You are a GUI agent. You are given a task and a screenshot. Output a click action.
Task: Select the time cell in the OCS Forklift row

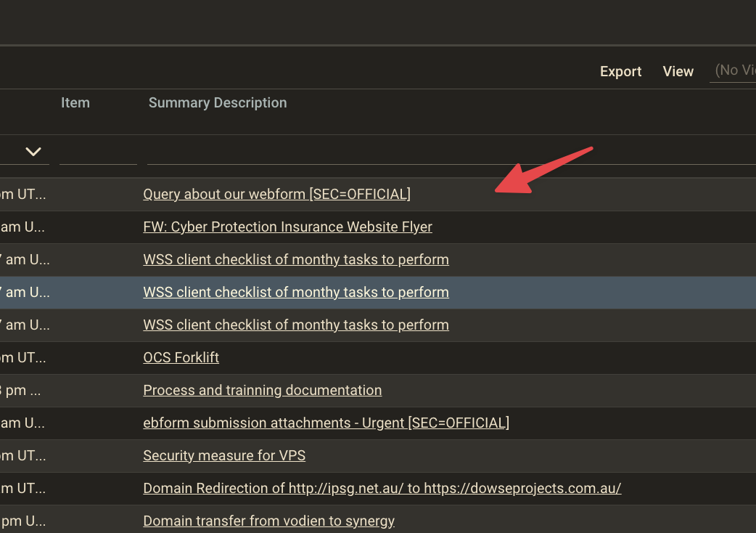23,357
